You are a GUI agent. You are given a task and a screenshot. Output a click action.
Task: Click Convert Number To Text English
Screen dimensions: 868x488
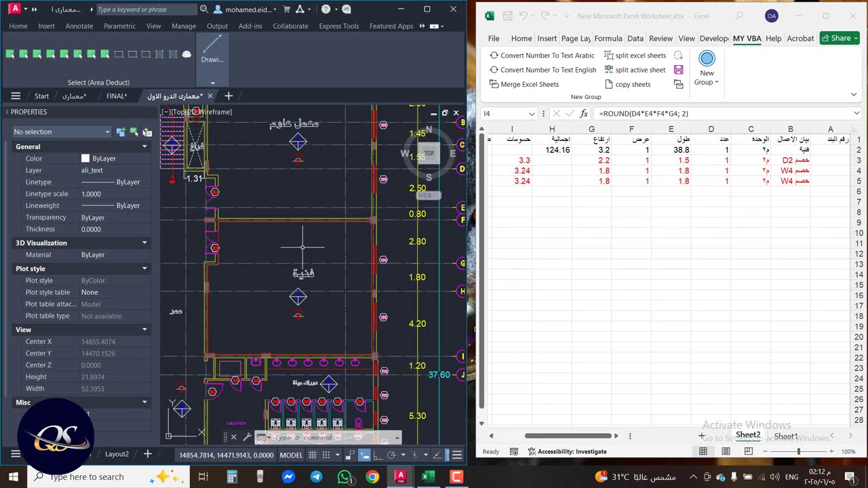(542, 70)
